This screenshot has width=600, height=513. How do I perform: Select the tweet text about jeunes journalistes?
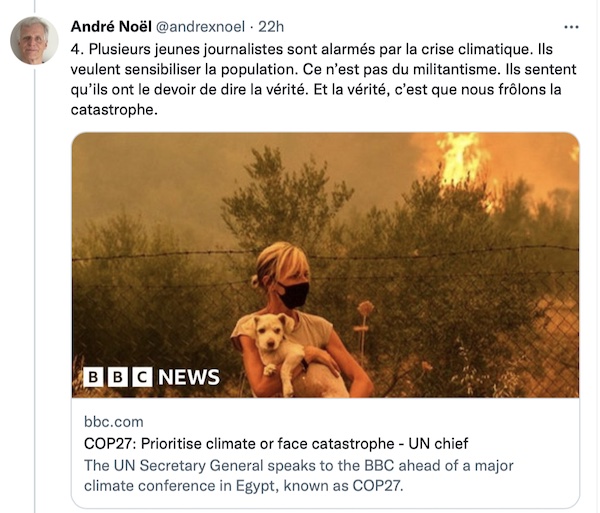click(x=323, y=79)
